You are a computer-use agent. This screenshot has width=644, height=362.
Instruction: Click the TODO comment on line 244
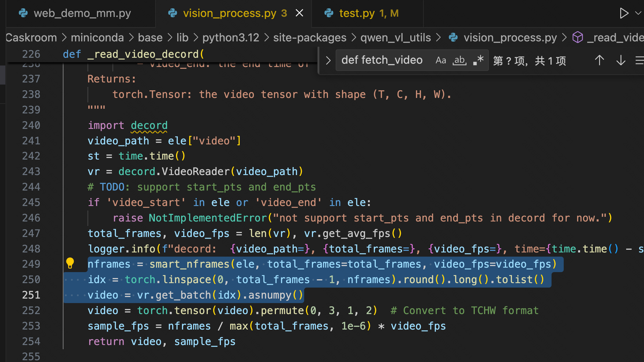click(202, 187)
